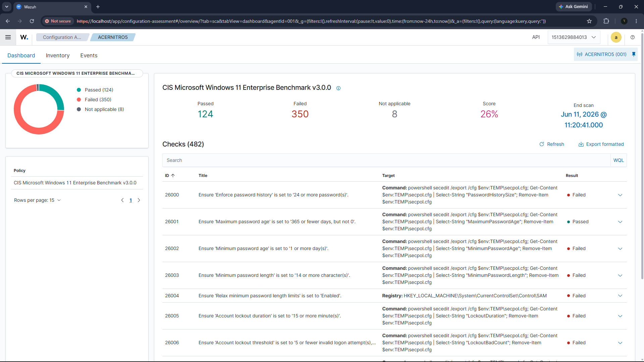
Task: Close the Wazuh browser tab
Action: (x=86, y=7)
